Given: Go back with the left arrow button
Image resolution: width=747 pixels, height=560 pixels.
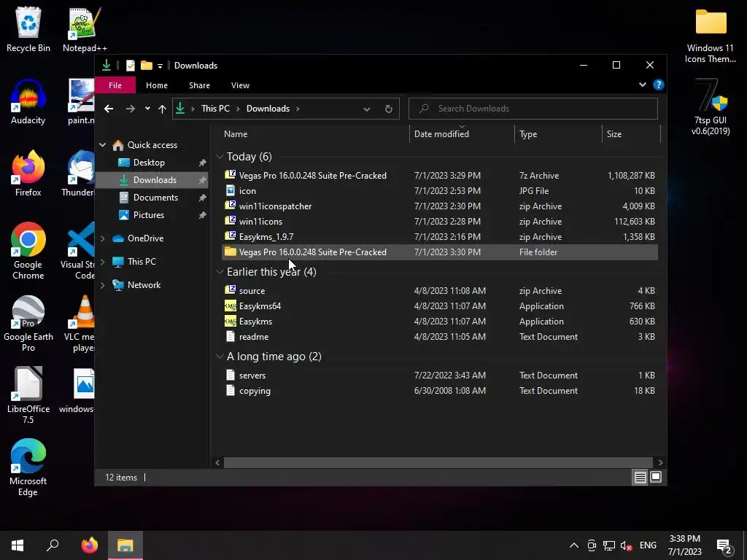Looking at the screenshot, I should (109, 109).
